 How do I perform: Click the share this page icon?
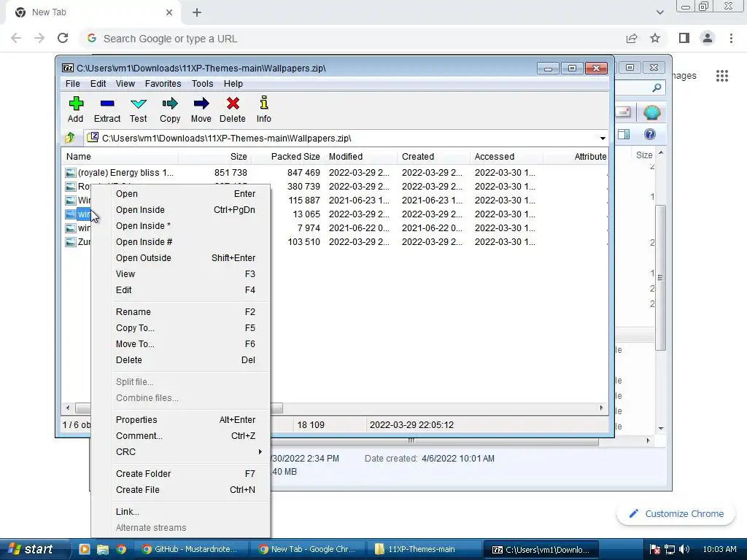632,39
